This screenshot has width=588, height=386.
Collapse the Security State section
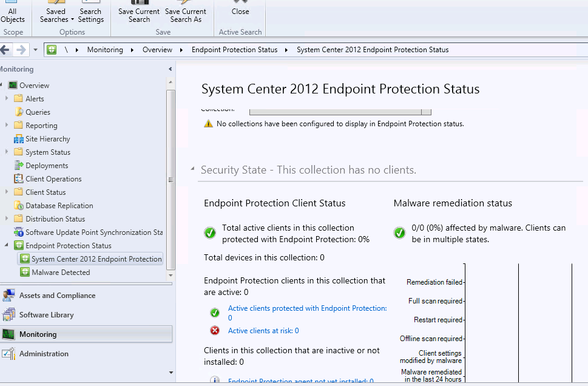pyautogui.click(x=192, y=169)
